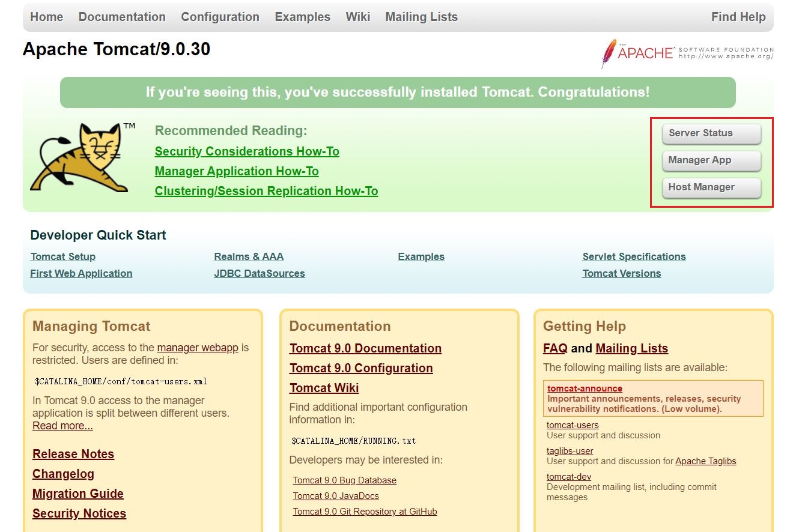Launch the Host Manager button
799x532 pixels.
(x=711, y=187)
